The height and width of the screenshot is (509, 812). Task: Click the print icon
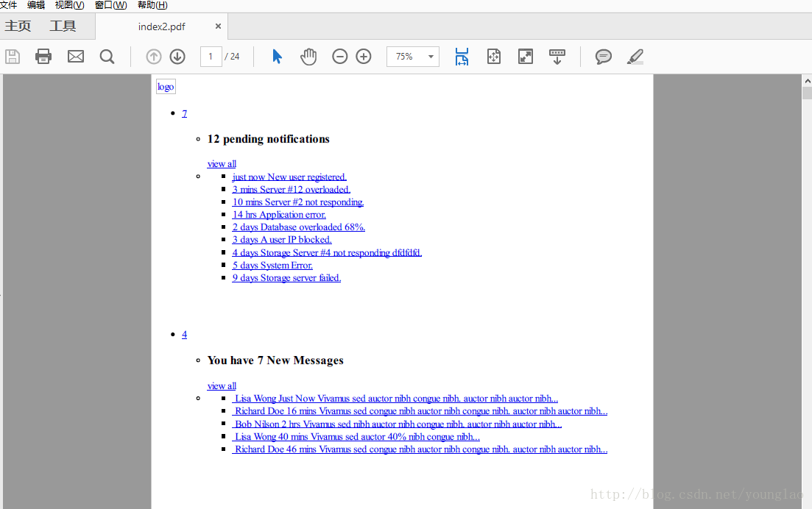[x=43, y=57]
